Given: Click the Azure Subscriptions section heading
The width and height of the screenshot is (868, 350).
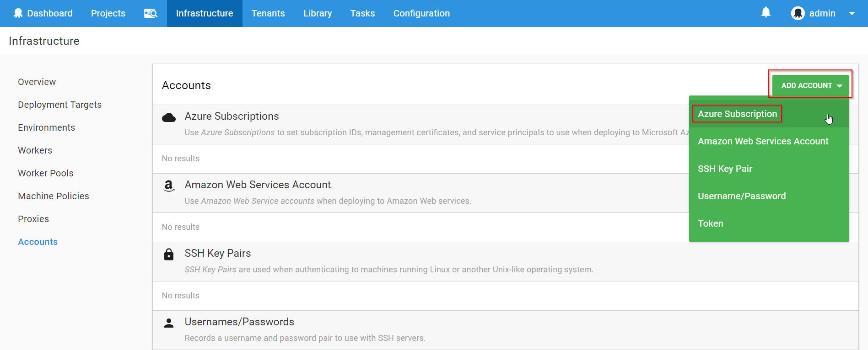Looking at the screenshot, I should click(232, 116).
